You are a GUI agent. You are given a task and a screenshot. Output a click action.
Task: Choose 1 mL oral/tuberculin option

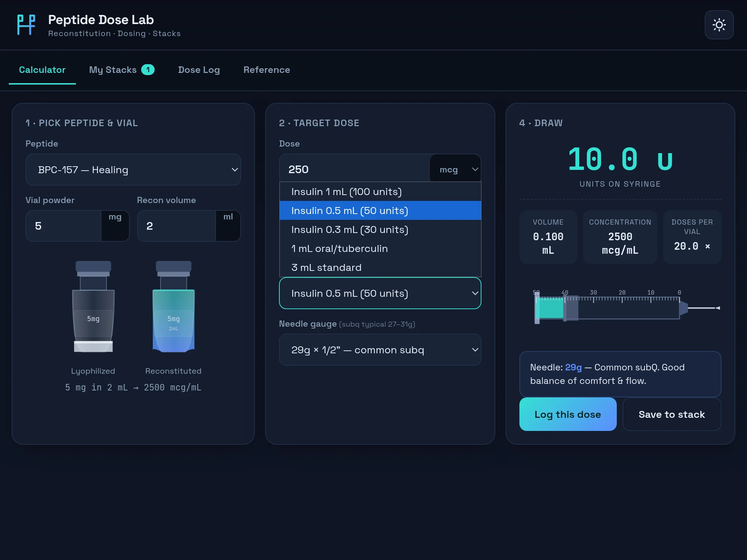(x=380, y=248)
